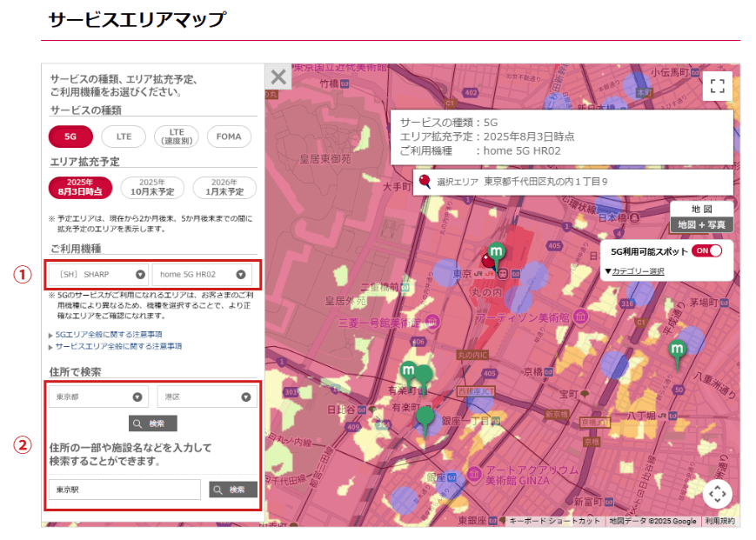The width and height of the screenshot is (756, 540).
Task: Open the green m spot marker at Tokyo Station
Action: pyautogui.click(x=497, y=252)
